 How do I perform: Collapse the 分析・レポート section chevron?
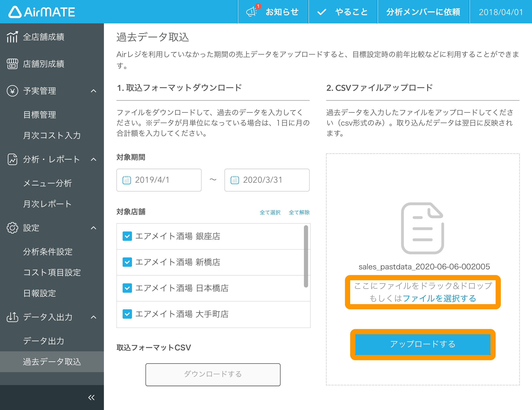pos(94,159)
